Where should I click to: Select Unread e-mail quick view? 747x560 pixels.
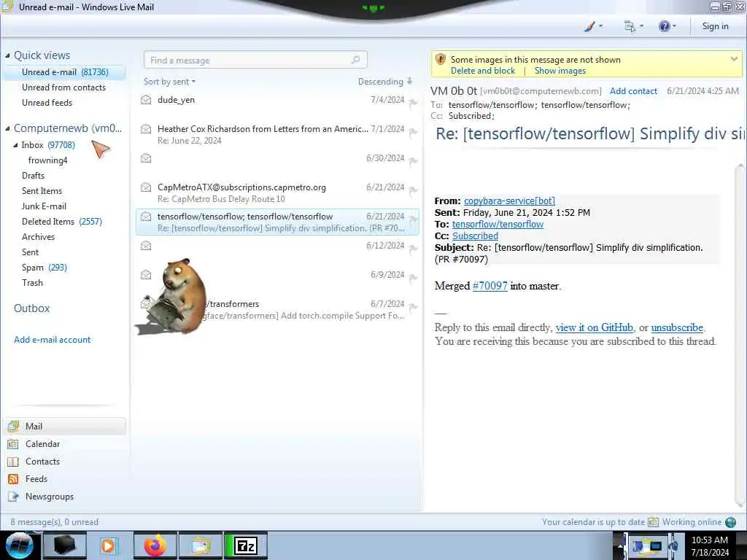click(x=65, y=72)
